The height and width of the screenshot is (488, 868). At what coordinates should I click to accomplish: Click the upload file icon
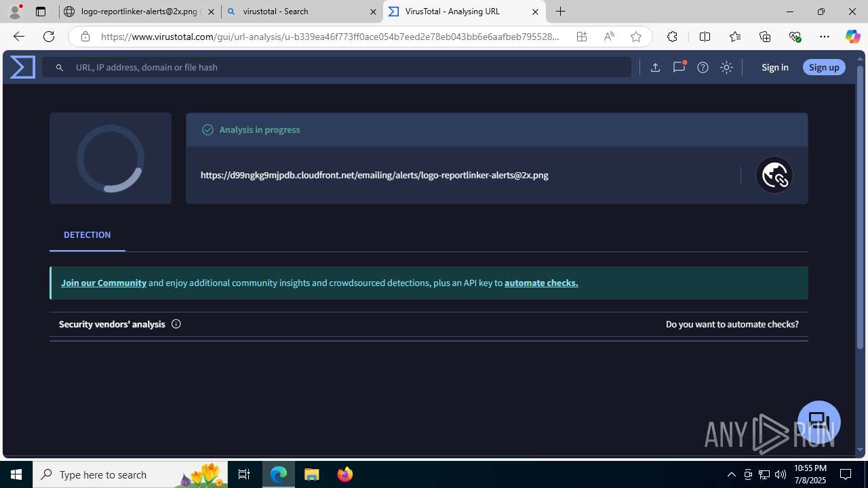coord(655,67)
